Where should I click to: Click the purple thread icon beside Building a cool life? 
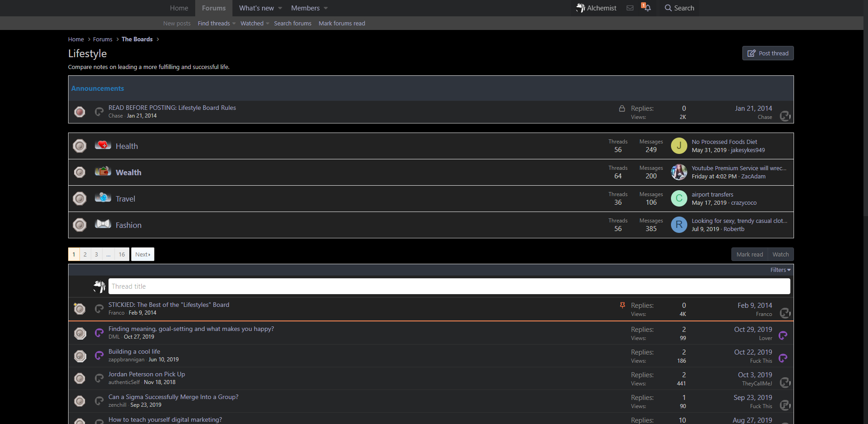(99, 356)
